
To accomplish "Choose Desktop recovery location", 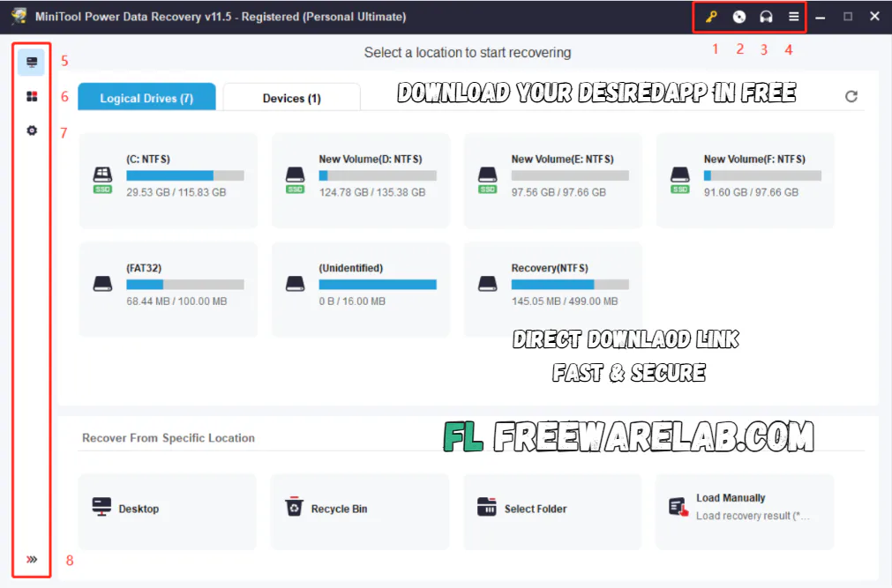I will [x=168, y=512].
